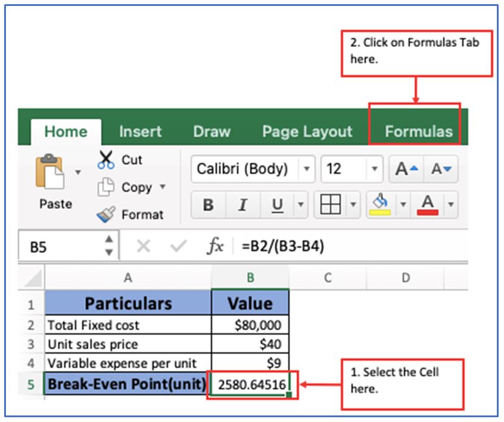
Task: Select the $40 cell
Action: (250, 344)
